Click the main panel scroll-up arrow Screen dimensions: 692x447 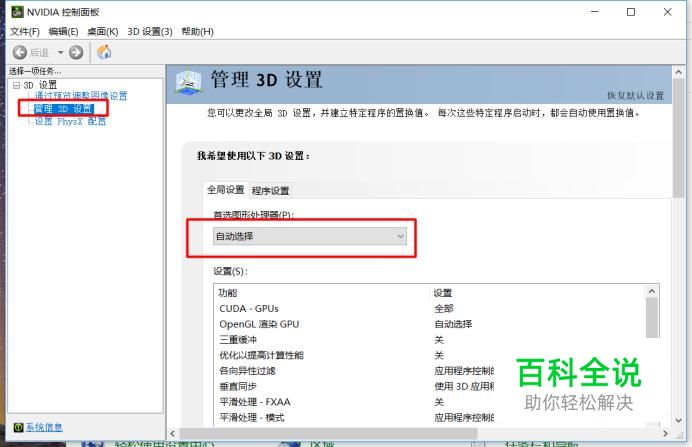tap(679, 72)
